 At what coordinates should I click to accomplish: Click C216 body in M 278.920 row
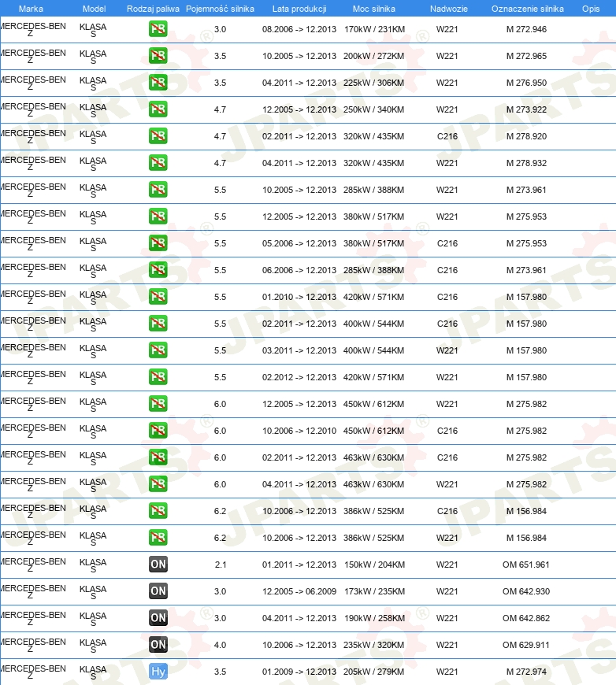(447, 136)
